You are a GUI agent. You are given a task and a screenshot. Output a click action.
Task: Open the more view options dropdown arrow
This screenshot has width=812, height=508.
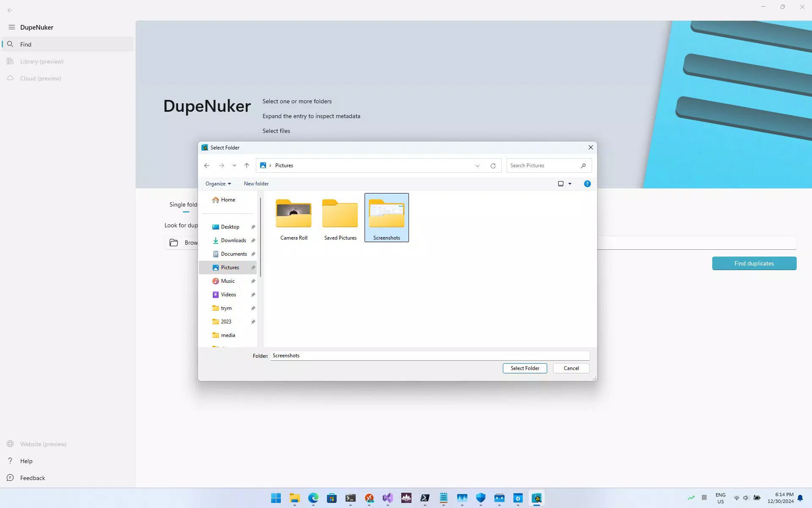[x=570, y=184]
